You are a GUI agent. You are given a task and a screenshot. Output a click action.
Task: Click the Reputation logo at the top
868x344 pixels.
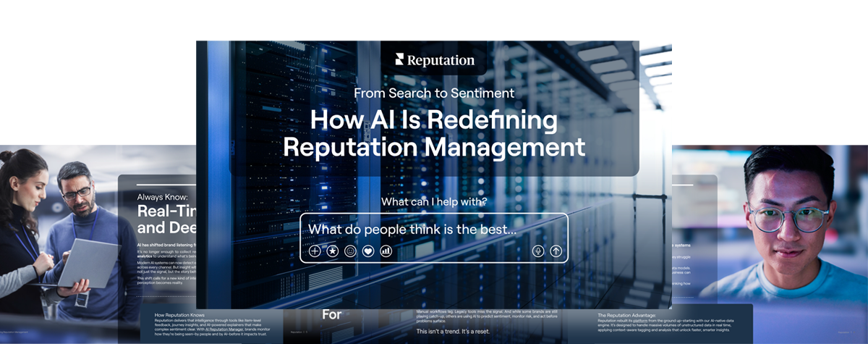(x=434, y=60)
